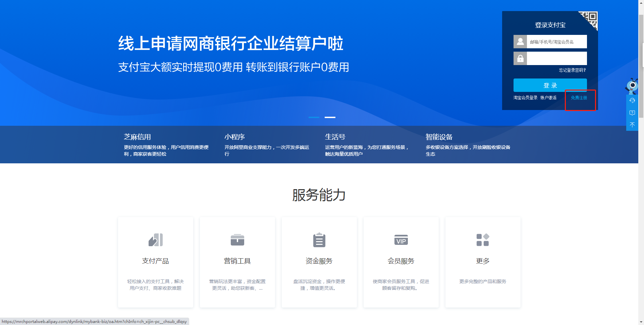Click the 服务能力 heading
Viewport: 644px width, 325px height.
point(319,195)
